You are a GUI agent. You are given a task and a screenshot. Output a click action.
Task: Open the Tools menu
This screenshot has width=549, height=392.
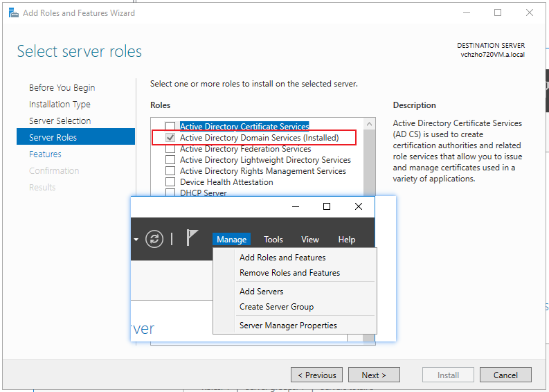coord(273,239)
